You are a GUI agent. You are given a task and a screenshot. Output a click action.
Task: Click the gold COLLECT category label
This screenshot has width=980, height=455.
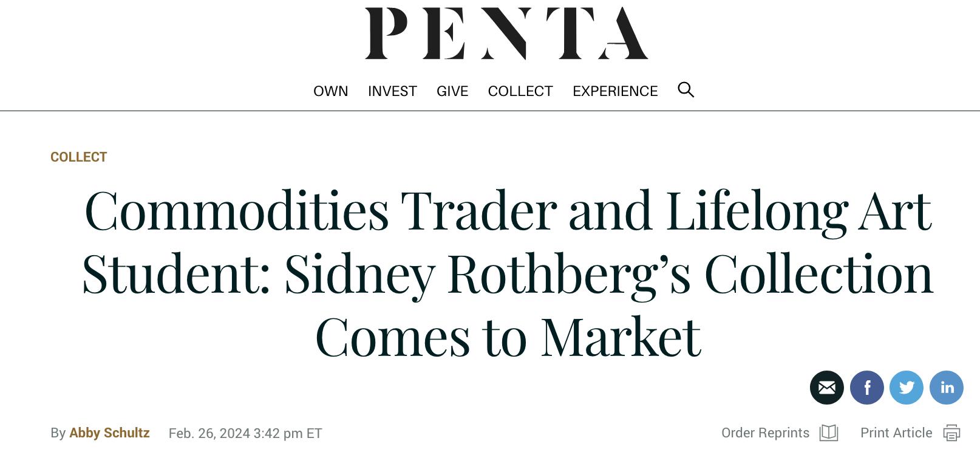[78, 157]
